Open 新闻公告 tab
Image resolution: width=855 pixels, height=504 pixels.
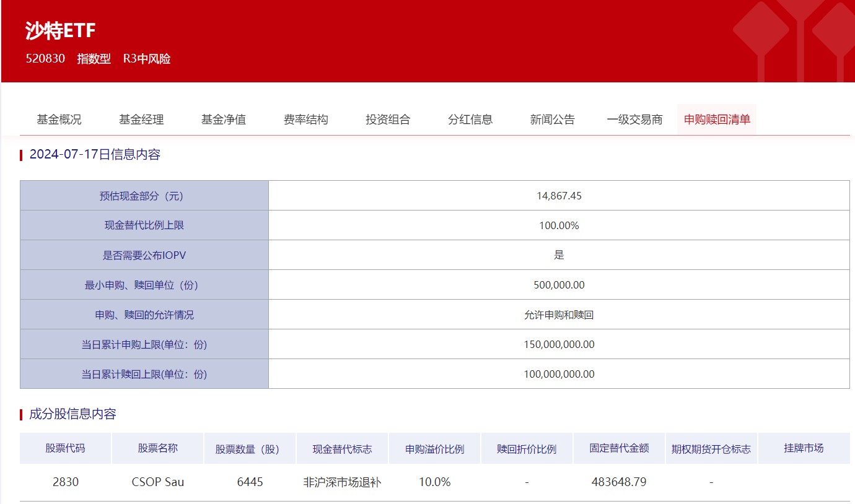553,119
